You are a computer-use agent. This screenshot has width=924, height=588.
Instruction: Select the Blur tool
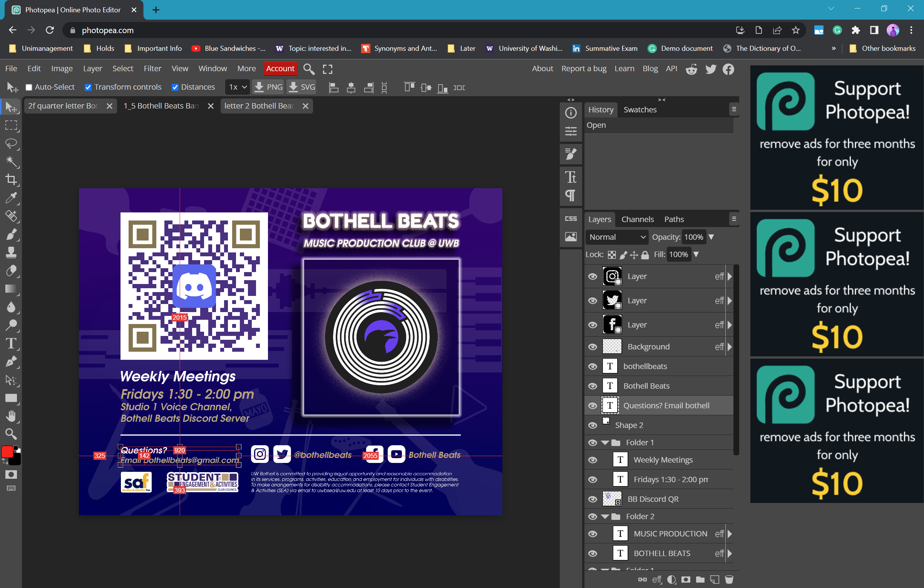11,307
